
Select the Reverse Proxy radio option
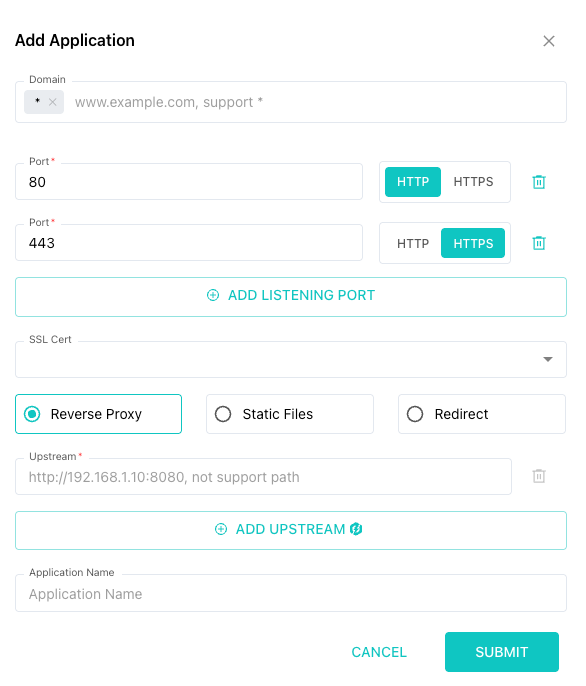click(98, 414)
